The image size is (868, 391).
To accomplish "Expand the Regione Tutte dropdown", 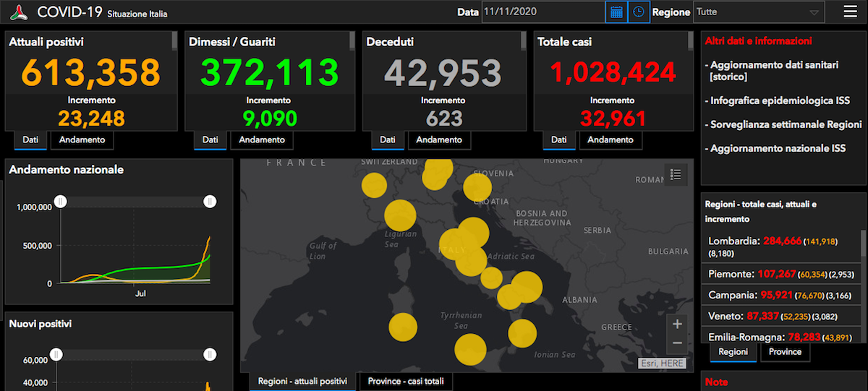I will [759, 12].
